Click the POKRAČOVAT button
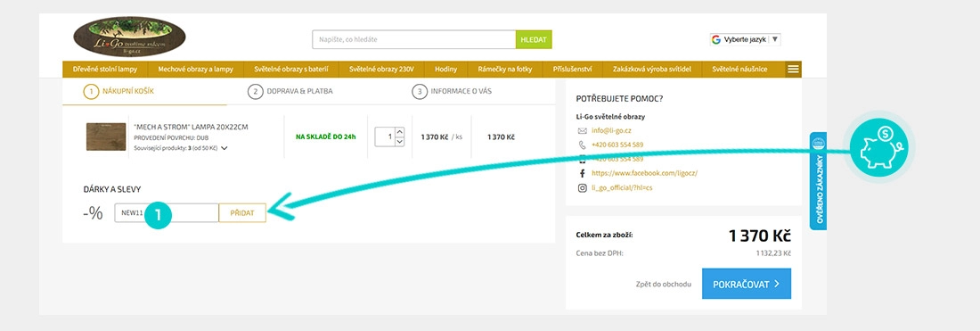The image size is (980, 331). (x=747, y=284)
